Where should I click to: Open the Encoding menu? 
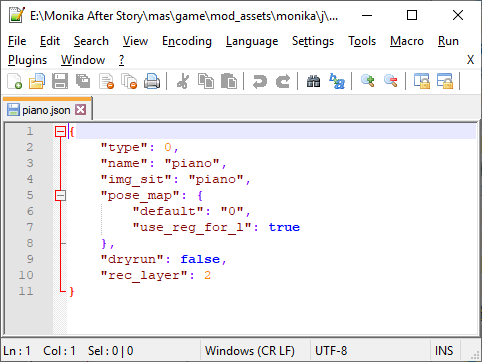tap(187, 41)
